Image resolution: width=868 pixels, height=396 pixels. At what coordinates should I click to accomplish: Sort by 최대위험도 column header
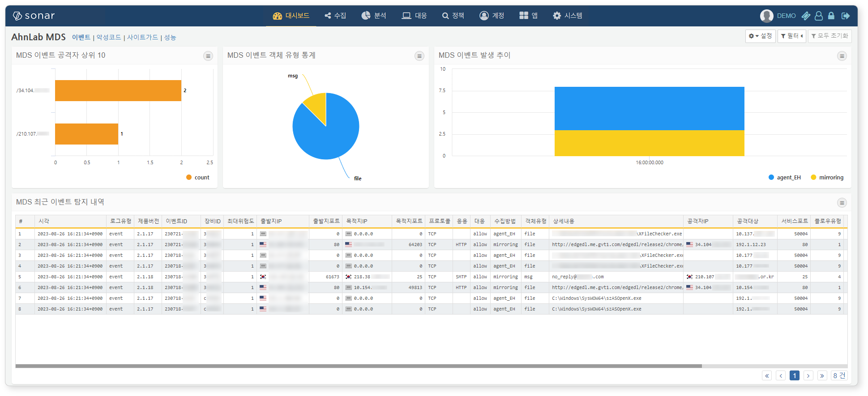[240, 221]
